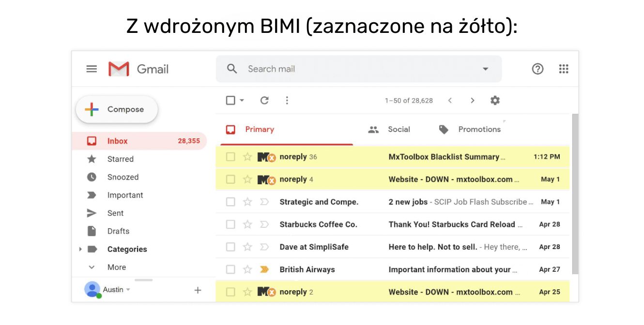Viewport: 644px width, 325px height.
Task: Refresh the inbox
Action: 264,100
